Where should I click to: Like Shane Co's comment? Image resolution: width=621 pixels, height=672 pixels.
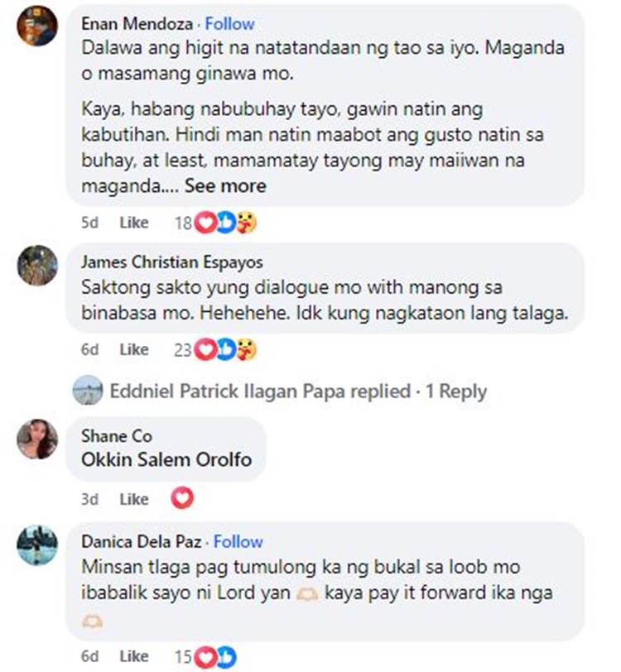click(x=134, y=499)
